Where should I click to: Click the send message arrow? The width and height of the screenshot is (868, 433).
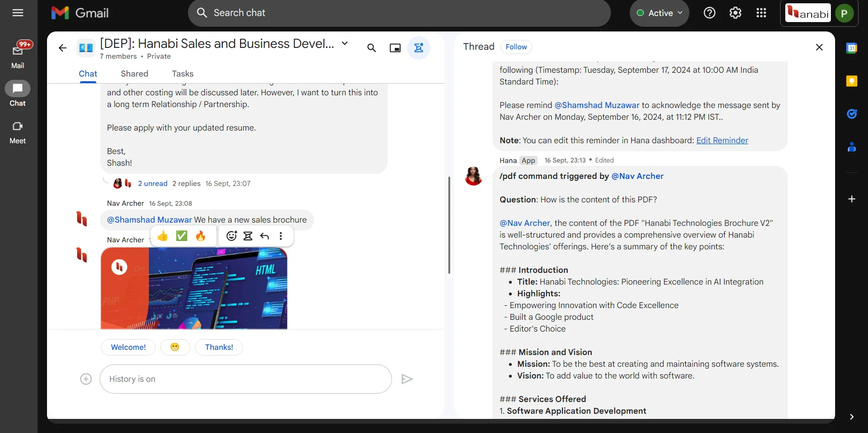pyautogui.click(x=407, y=379)
